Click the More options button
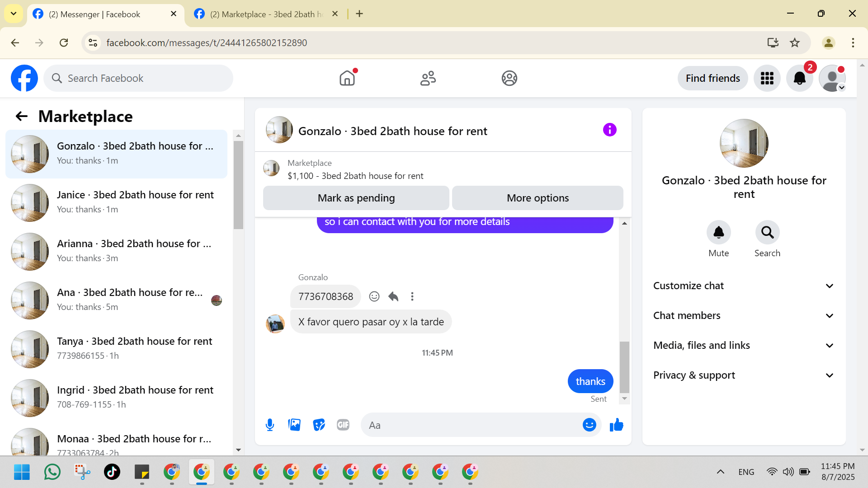 pyautogui.click(x=538, y=198)
